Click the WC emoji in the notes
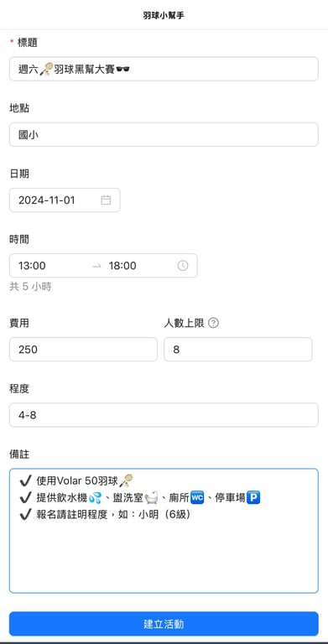 click(x=197, y=498)
